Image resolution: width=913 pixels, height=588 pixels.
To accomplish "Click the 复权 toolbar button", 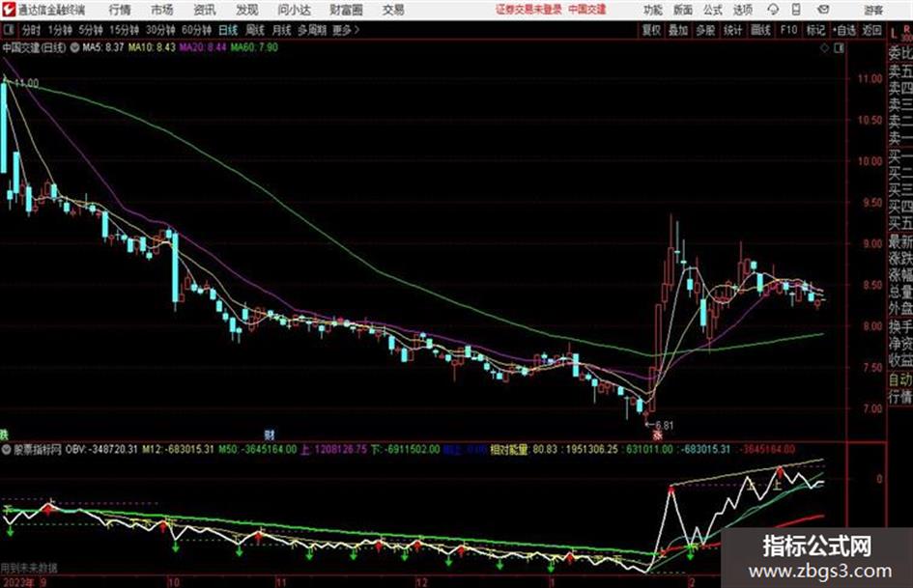I will coord(651,30).
